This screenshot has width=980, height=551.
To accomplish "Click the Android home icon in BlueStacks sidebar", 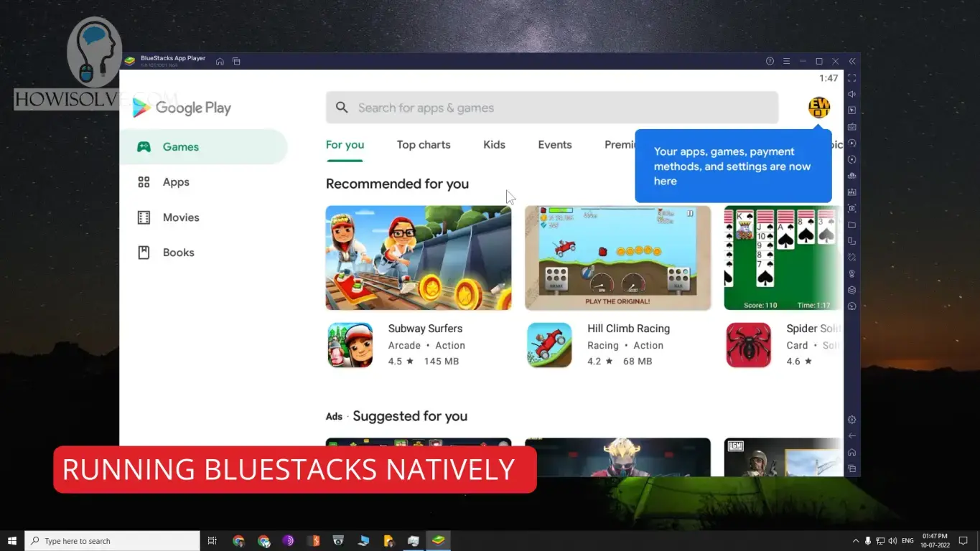I will [x=852, y=452].
